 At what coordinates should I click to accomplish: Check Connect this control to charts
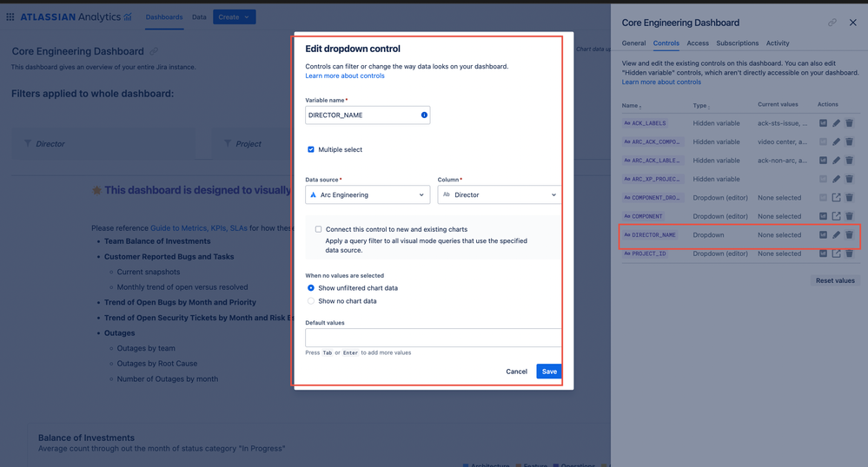pos(318,229)
